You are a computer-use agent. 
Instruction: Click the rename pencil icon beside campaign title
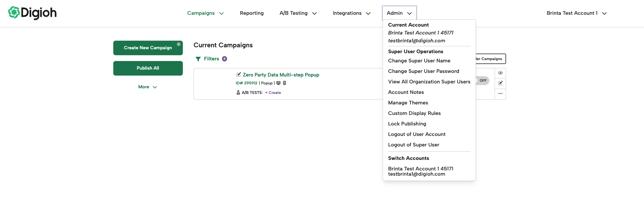(238, 75)
